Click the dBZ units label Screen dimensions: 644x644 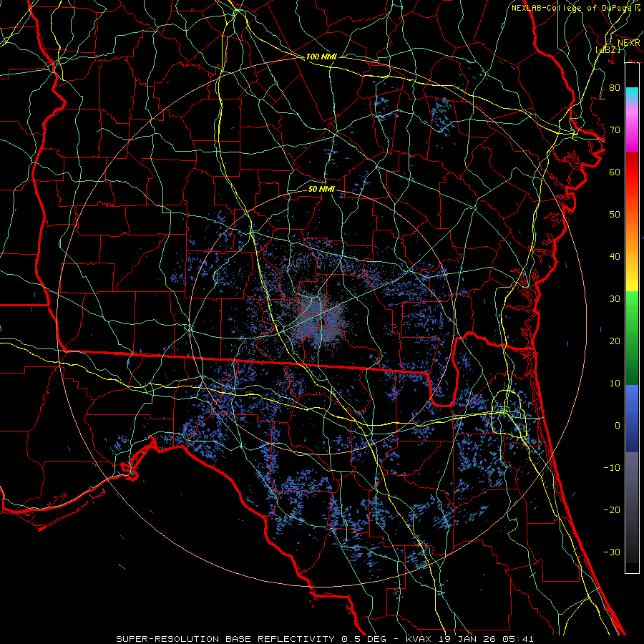(x=608, y=49)
